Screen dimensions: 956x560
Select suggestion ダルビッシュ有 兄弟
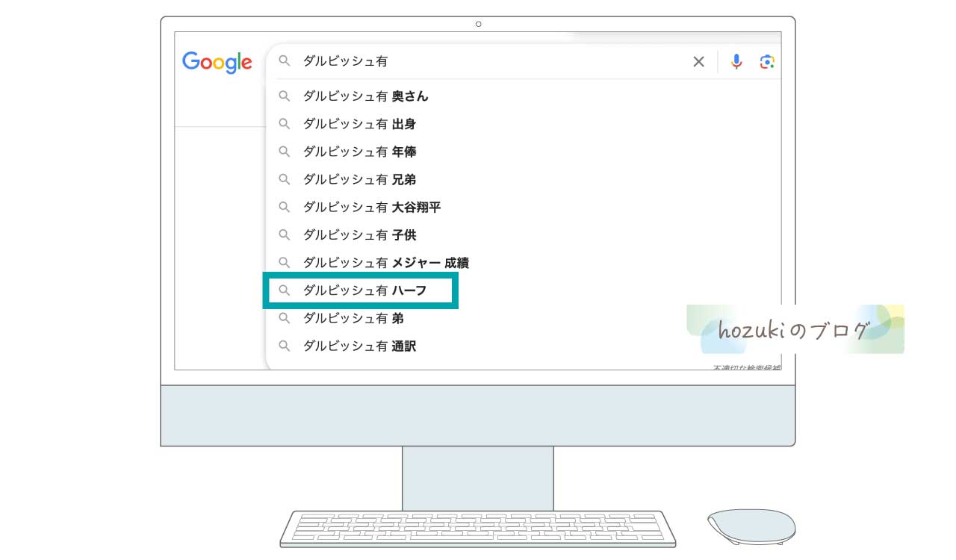[x=524, y=179]
